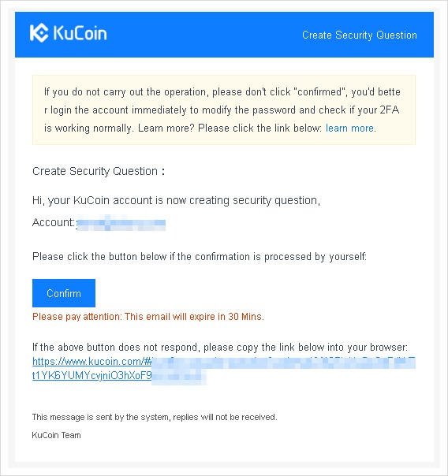Image resolution: width=448 pixels, height=476 pixels.
Task: Open the https://www.kucoin.com/# link
Action: pos(92,361)
